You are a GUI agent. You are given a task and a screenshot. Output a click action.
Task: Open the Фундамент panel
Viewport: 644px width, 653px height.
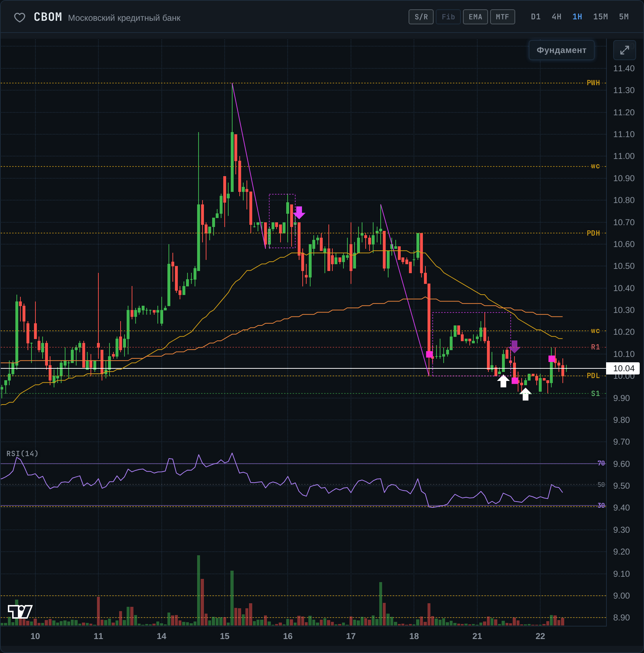tap(561, 50)
